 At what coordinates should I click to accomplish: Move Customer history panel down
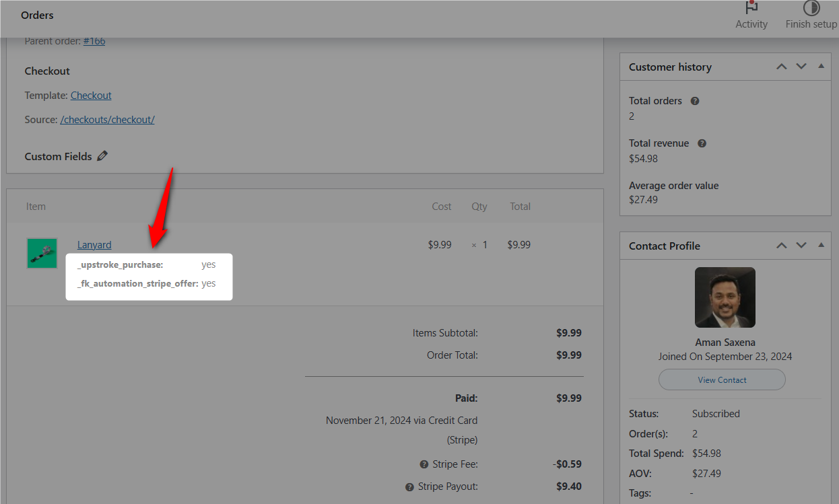point(801,67)
